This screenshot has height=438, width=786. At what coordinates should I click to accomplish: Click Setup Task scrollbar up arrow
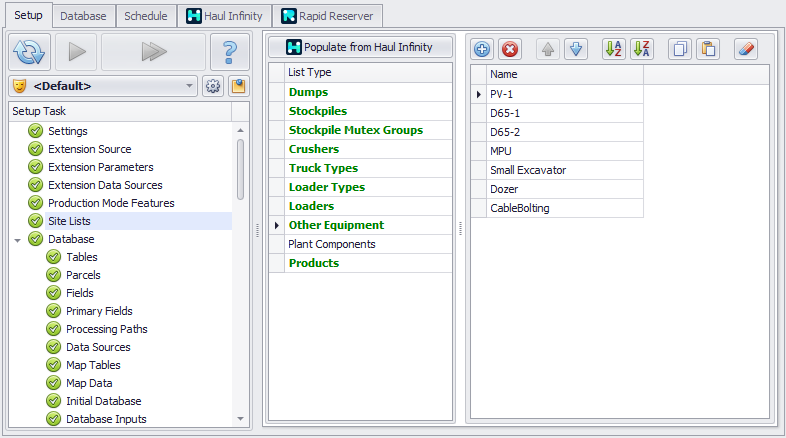pyautogui.click(x=241, y=130)
